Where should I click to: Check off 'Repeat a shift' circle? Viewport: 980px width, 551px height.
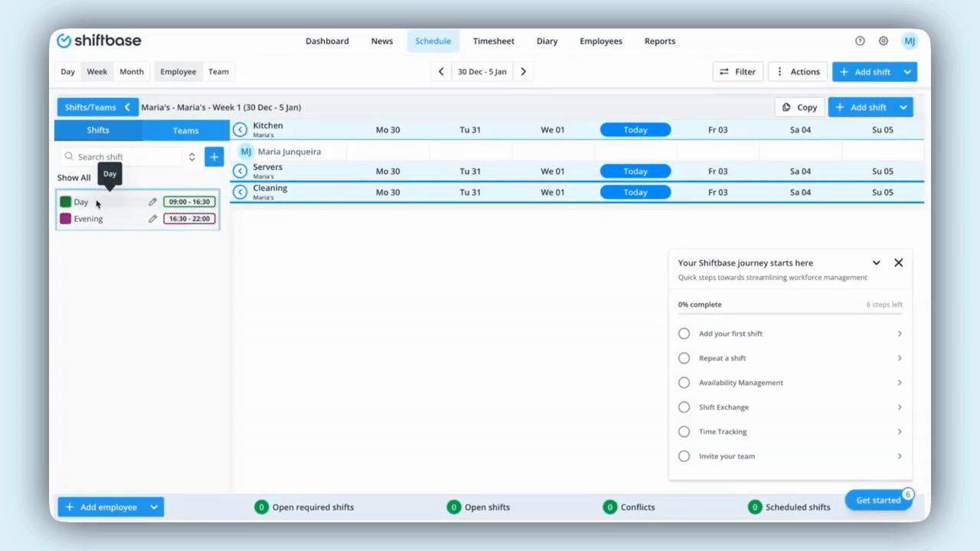point(684,358)
